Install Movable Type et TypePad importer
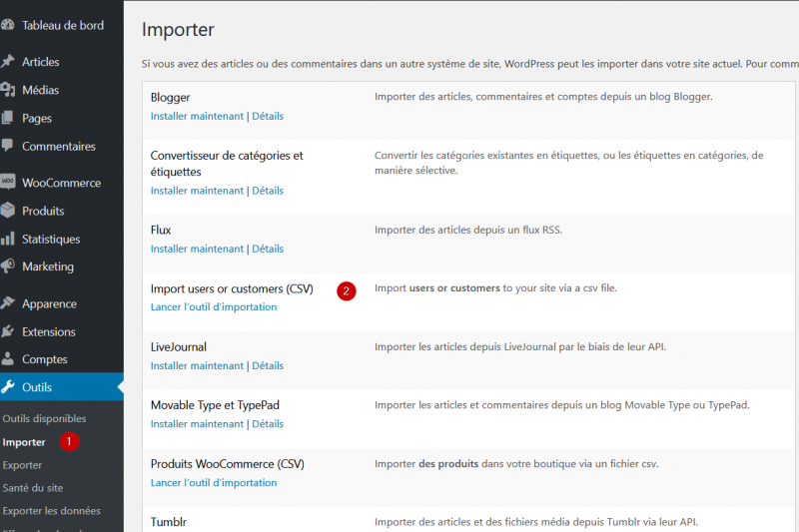Image resolution: width=799 pixels, height=532 pixels. coord(197,423)
